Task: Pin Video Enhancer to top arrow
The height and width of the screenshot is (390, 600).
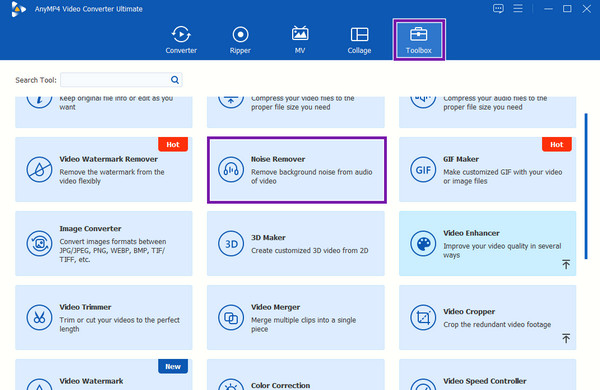Action: (566, 264)
